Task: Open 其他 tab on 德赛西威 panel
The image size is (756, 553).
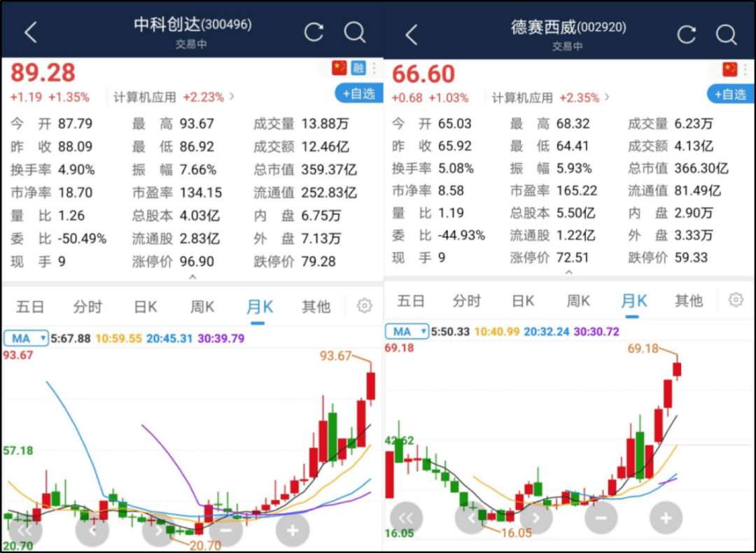Action: (689, 301)
